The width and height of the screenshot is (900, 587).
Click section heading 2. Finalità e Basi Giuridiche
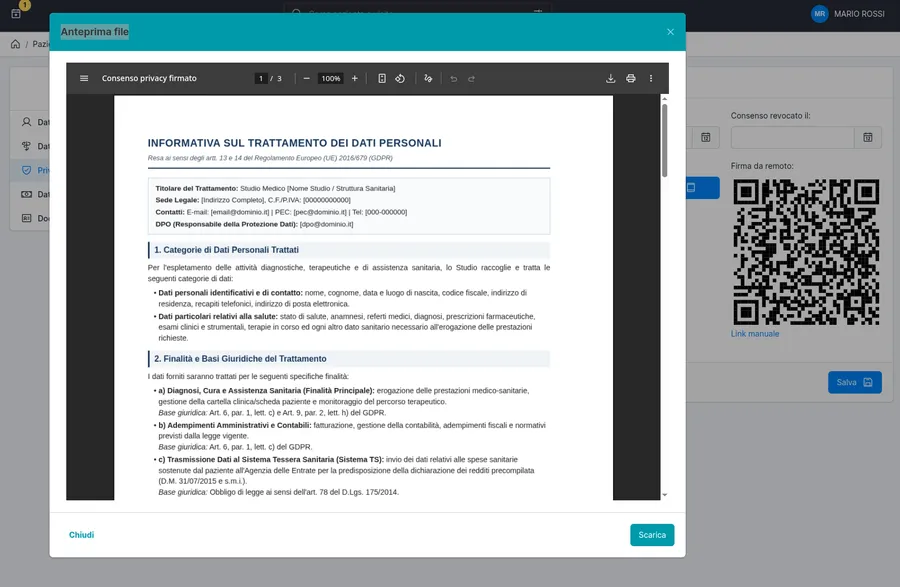point(240,359)
